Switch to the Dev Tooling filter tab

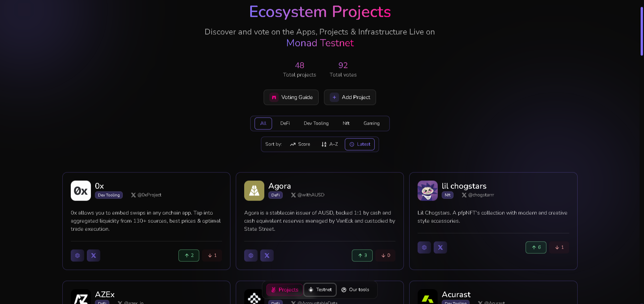coord(316,124)
